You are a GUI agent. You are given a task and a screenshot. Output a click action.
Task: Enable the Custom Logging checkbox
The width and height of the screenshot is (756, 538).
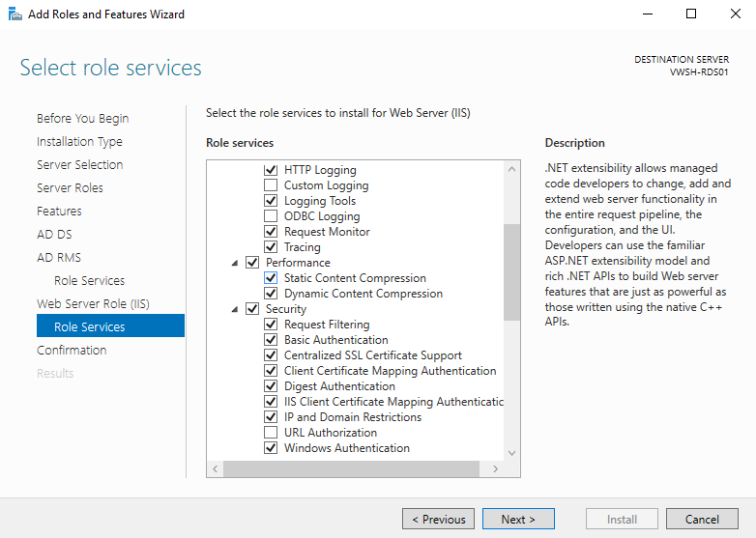click(x=271, y=184)
